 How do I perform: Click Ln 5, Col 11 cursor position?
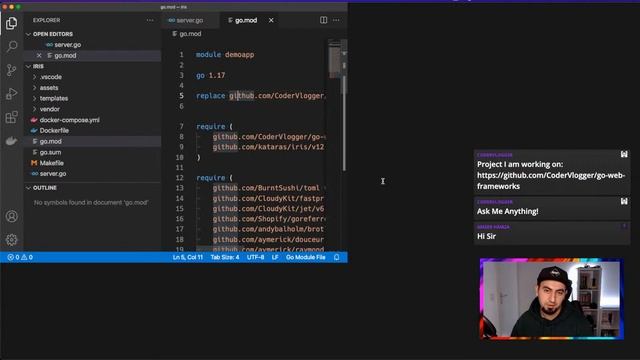(x=188, y=257)
